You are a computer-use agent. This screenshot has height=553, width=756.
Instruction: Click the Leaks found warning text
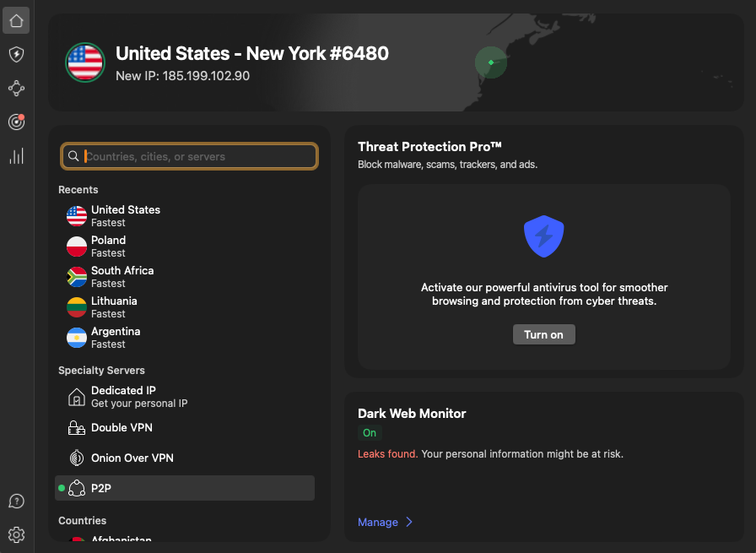coord(387,453)
